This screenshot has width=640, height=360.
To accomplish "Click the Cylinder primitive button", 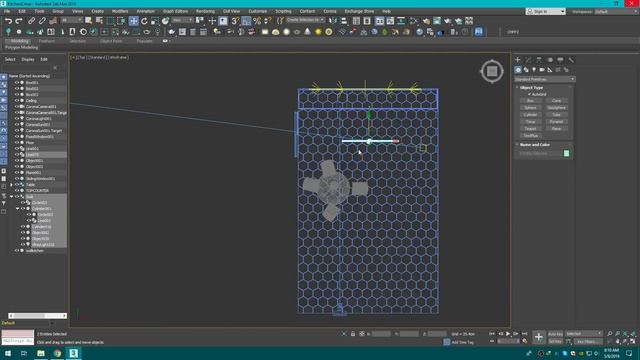I will (530, 115).
